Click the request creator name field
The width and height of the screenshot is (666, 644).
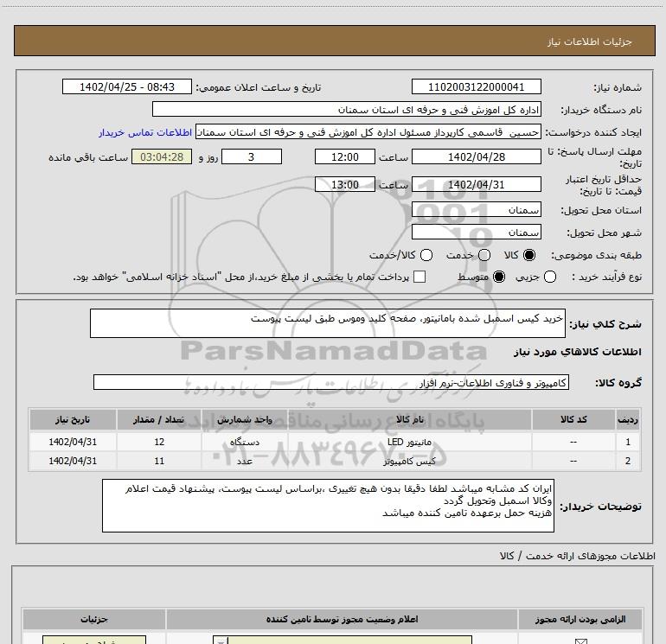[368, 132]
